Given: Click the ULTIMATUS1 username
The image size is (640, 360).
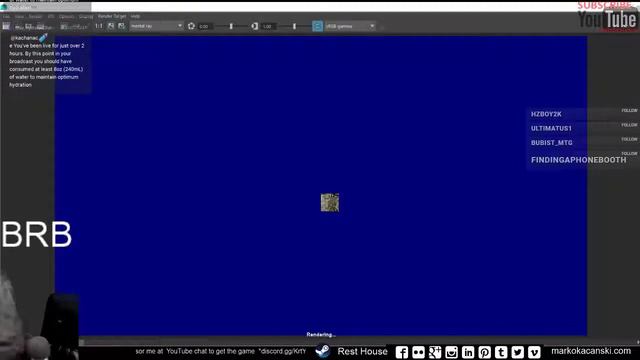Looking at the screenshot, I should tap(551, 129).
